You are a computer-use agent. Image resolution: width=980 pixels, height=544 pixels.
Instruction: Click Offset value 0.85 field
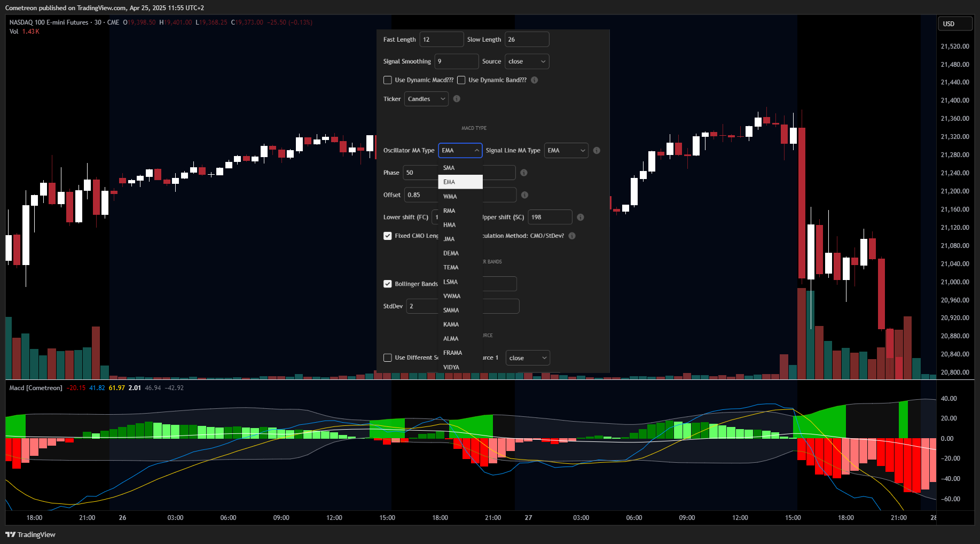tap(421, 195)
